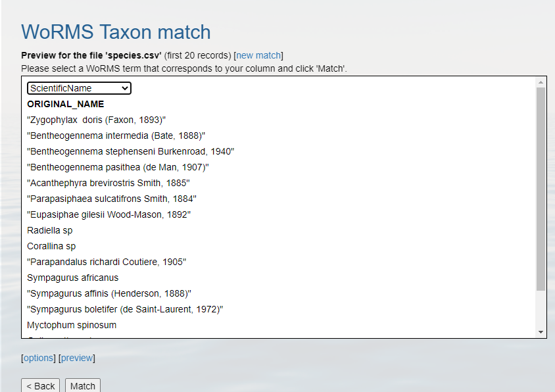555x392 pixels.
Task: Select the row 'Eupasiphae gilesii Wood-Mason, 1892'
Action: pyautogui.click(x=109, y=214)
